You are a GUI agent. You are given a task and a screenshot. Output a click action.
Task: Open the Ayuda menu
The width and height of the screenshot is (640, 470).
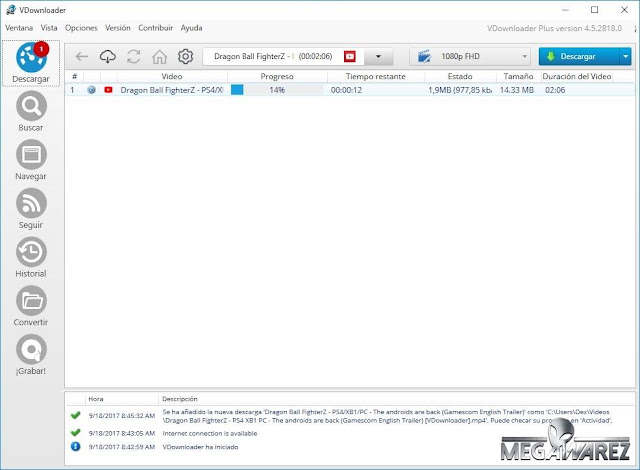[191, 28]
